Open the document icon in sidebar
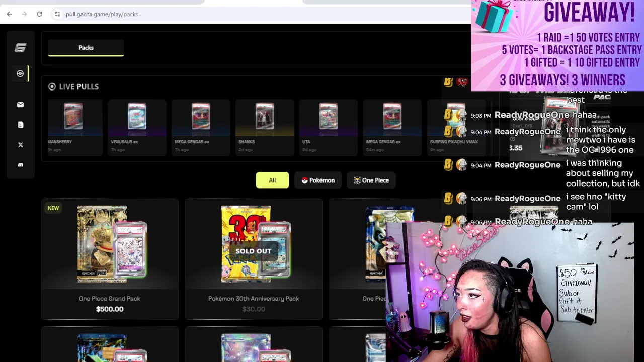644x362 pixels. coord(20,125)
